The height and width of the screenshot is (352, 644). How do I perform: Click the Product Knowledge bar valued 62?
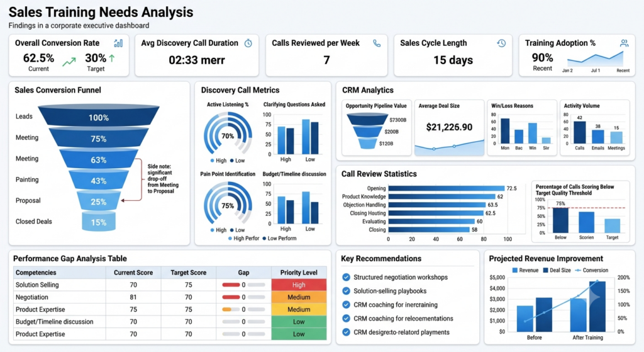(x=442, y=196)
